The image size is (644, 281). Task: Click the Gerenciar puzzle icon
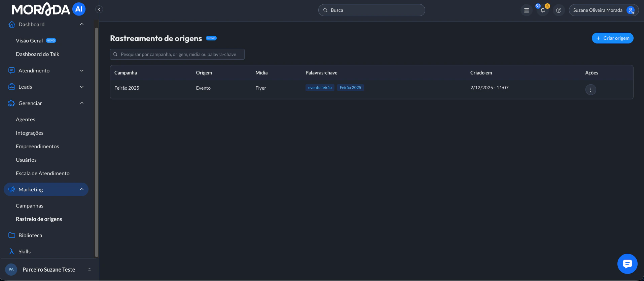[12, 103]
